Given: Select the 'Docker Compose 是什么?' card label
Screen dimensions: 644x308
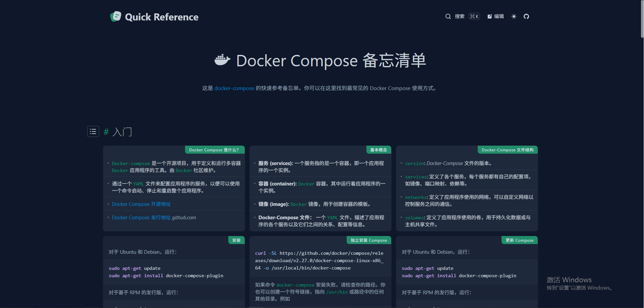Looking at the screenshot, I should tap(214, 150).
